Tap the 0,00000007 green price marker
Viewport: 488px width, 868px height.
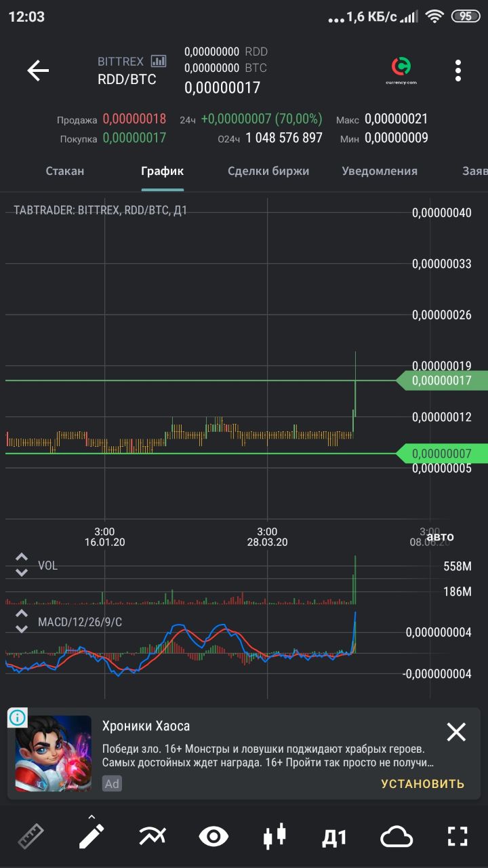441,453
